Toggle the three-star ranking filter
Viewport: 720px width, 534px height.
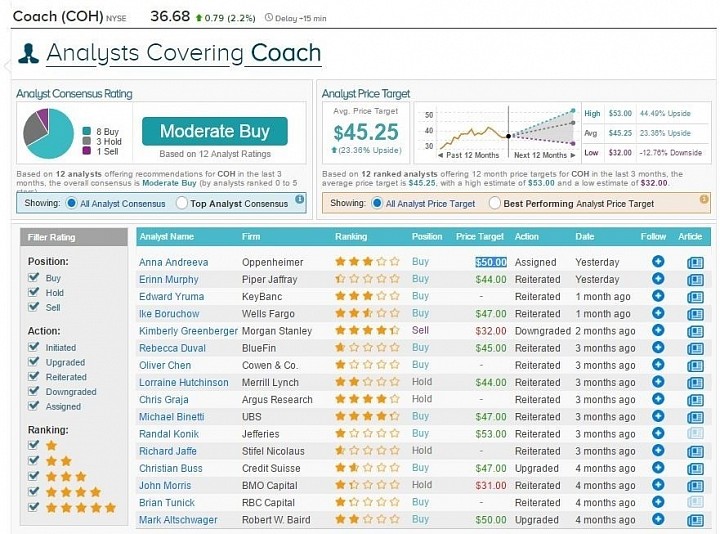[34, 476]
